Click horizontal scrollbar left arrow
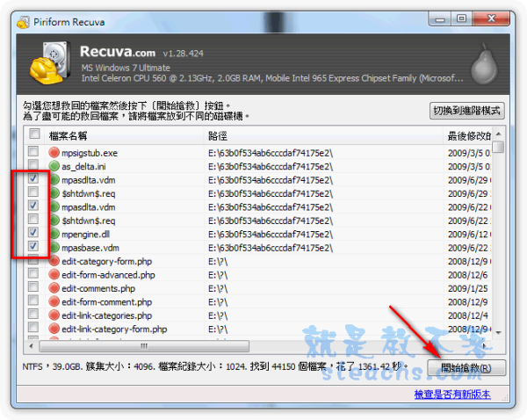Viewport: 527px width, 420px height. (32, 346)
